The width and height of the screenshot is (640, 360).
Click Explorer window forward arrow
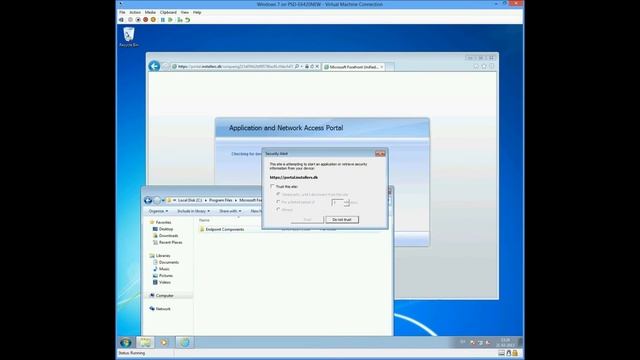coord(157,200)
